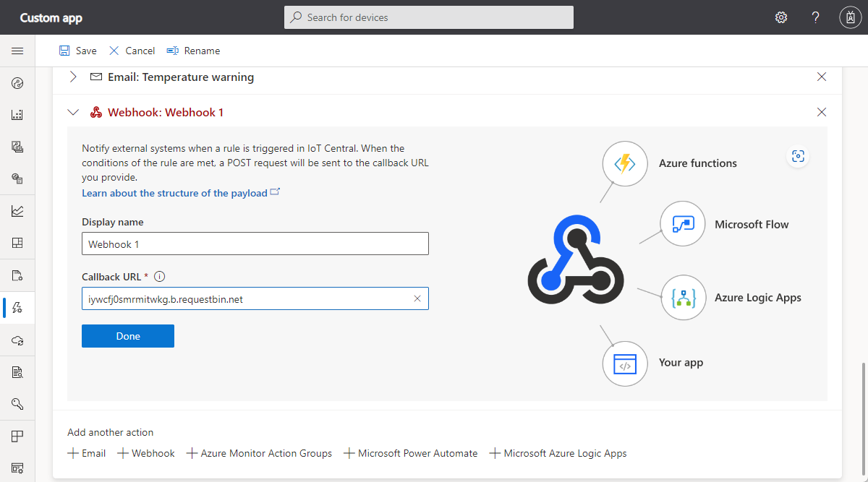Viewport: 868px width, 482px height.
Task: Click the Azure Logic Apps circle icon
Action: [x=684, y=297]
